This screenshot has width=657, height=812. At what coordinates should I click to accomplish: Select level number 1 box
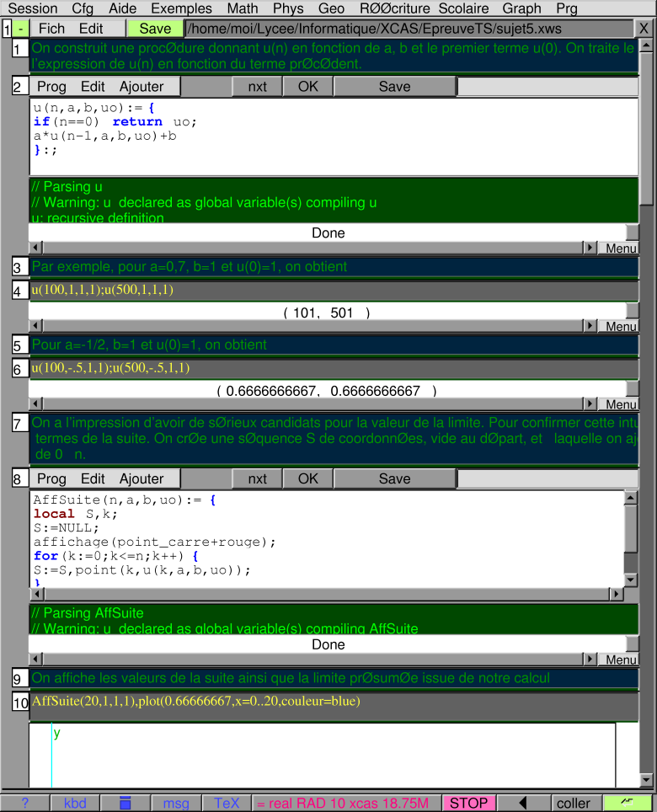[20, 49]
